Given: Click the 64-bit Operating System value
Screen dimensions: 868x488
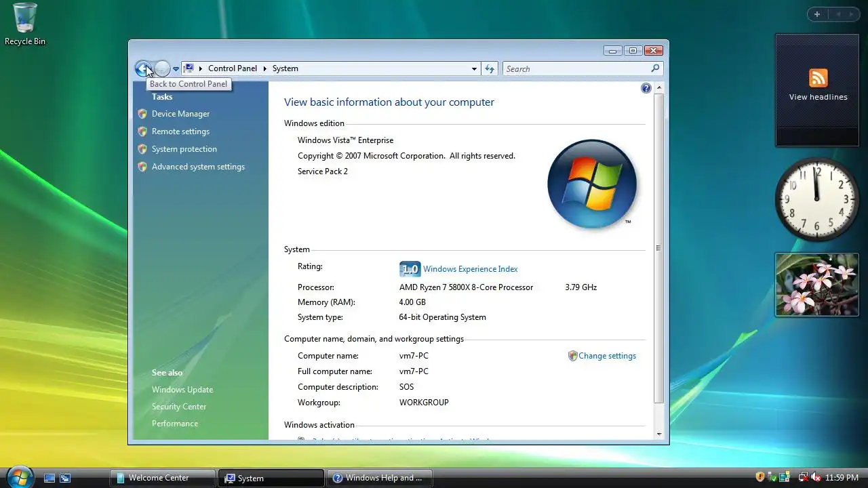Looking at the screenshot, I should (442, 317).
